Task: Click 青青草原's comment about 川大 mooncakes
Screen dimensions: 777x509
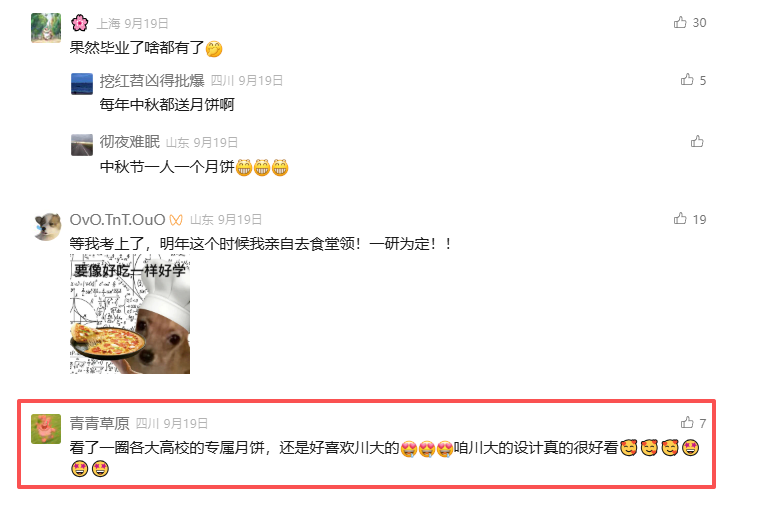Action: tap(384, 457)
